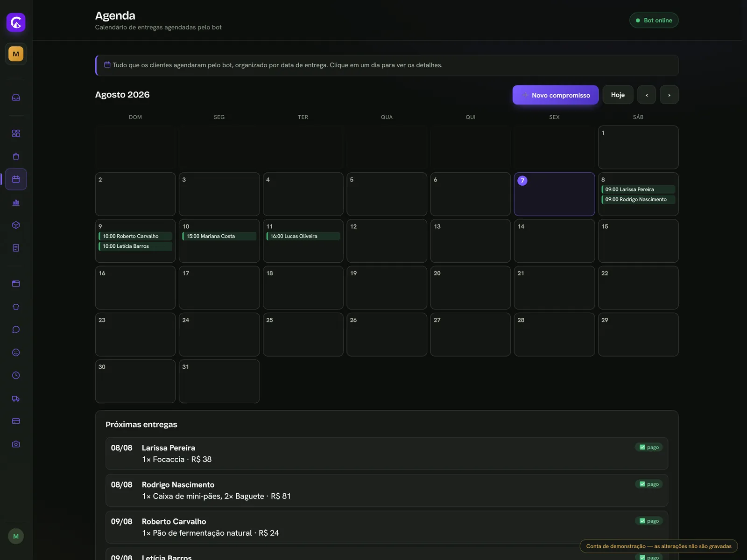747x560 pixels.
Task: Select day 25 in the calendar
Action: pos(303,335)
